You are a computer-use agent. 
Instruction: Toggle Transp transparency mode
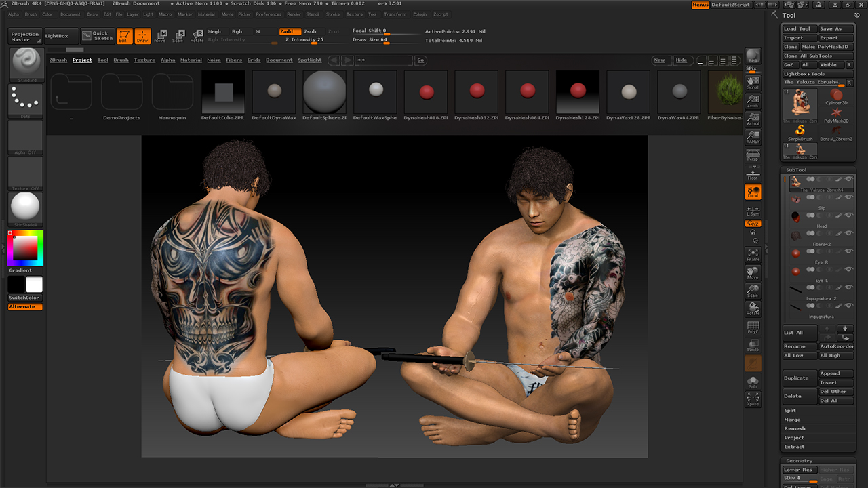click(753, 346)
